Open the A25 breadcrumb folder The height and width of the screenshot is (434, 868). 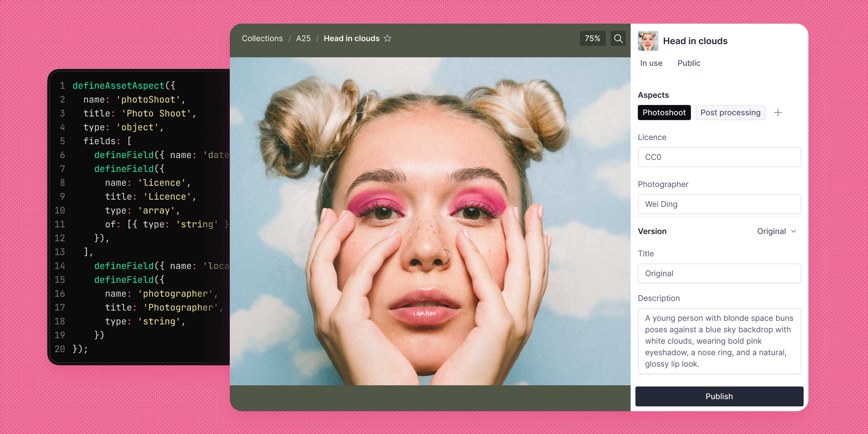pyautogui.click(x=303, y=38)
